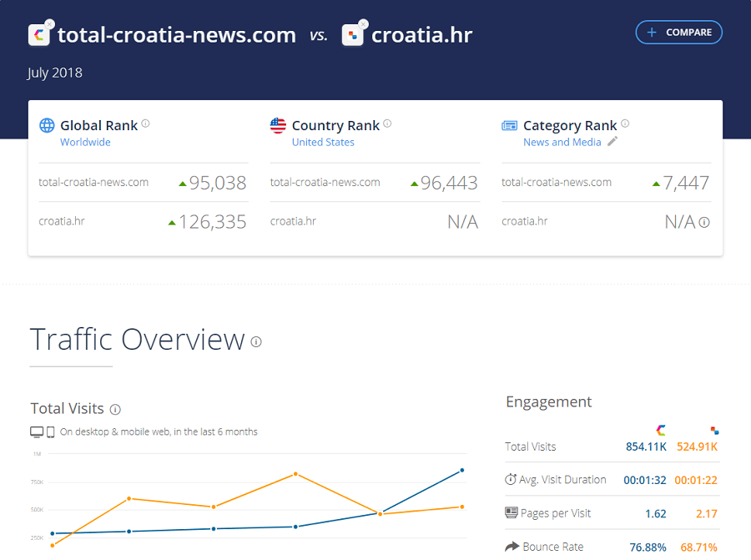751x560 pixels.
Task: Click the Category Rank news icon
Action: pos(509,125)
